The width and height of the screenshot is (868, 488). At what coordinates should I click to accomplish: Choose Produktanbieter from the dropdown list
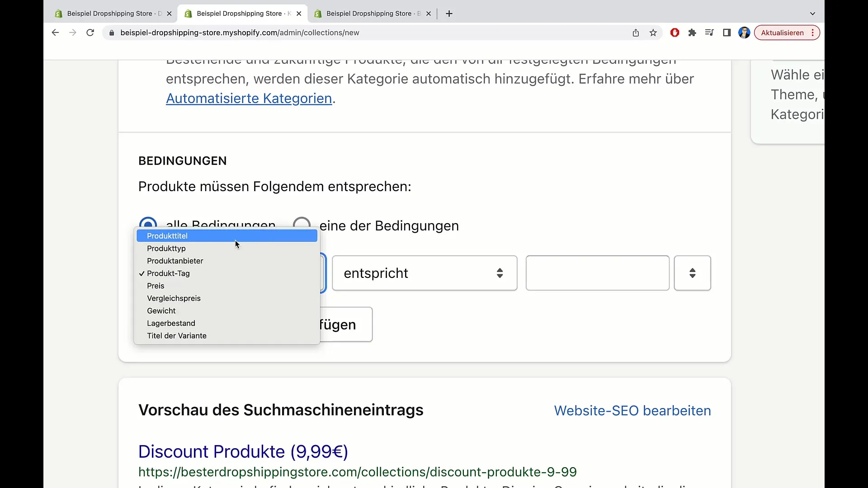(227, 261)
